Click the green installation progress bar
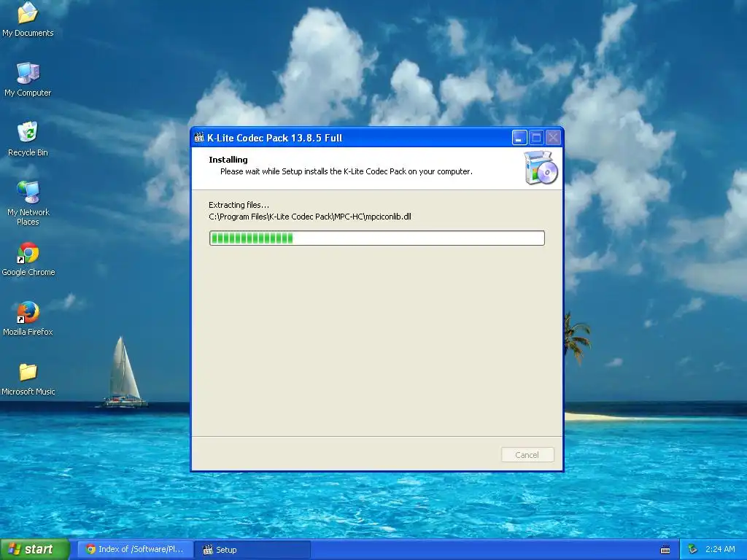Screen dimensions: 747x560 [x=377, y=238]
